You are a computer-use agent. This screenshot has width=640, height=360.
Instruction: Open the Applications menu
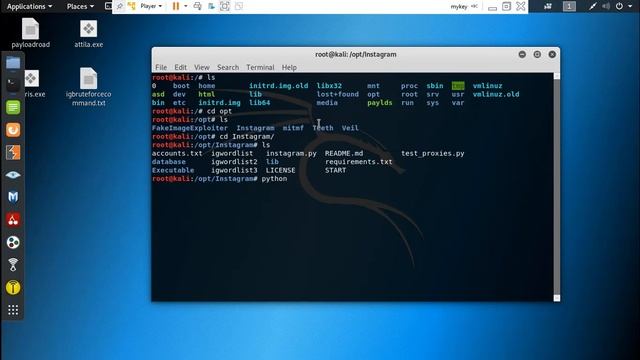[x=29, y=6]
